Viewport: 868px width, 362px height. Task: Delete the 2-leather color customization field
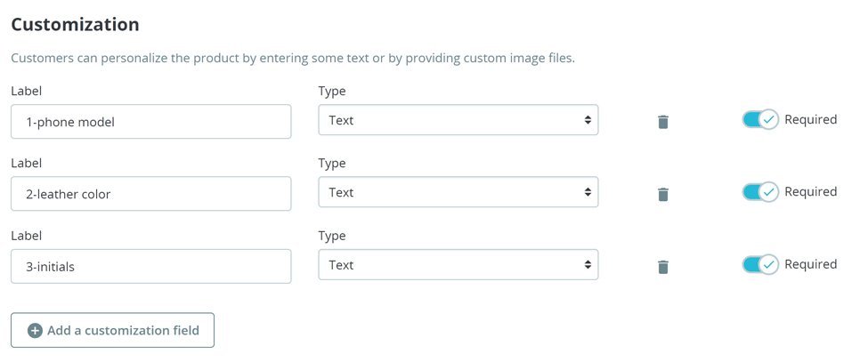coord(662,194)
